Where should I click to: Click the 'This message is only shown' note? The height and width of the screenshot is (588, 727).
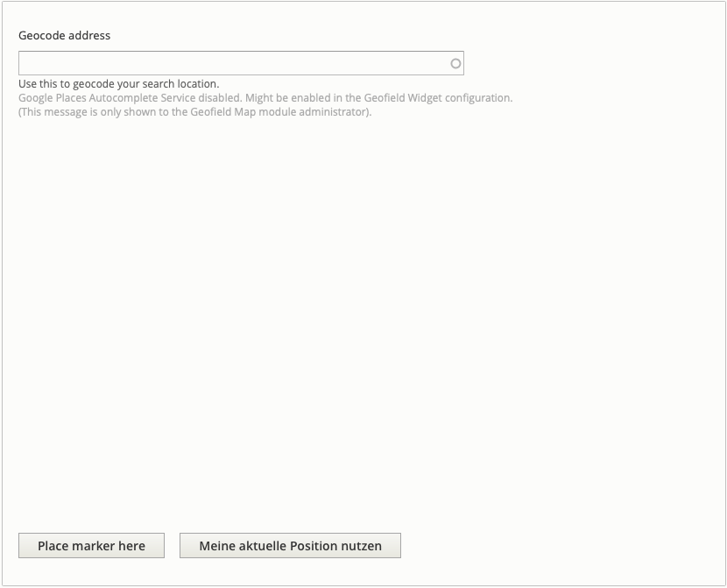[x=195, y=112]
